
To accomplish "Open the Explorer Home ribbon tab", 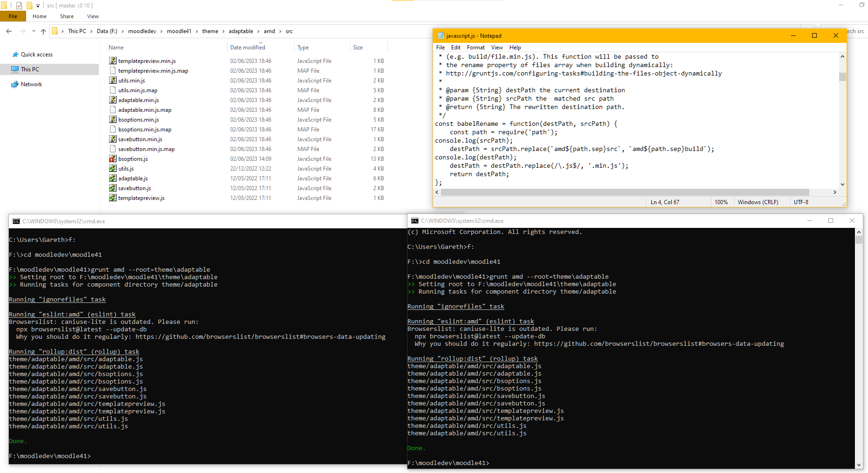I will [x=40, y=16].
